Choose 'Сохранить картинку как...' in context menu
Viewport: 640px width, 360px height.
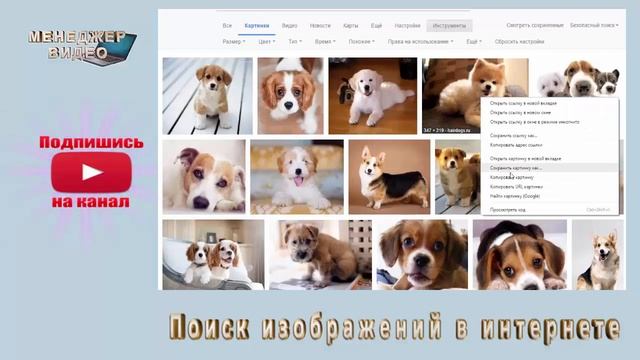pos(549,168)
